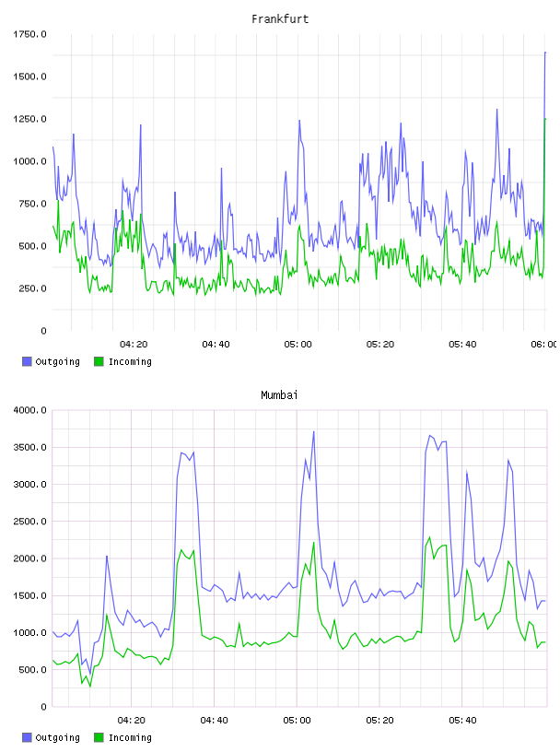Click the 3000.0 y-axis label on Mumbai

click(x=29, y=485)
